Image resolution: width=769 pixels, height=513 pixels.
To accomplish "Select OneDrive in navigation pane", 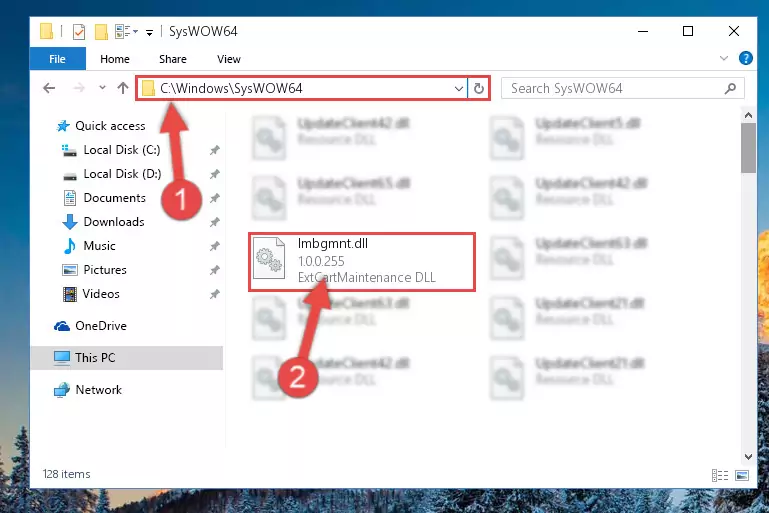I will pyautogui.click(x=101, y=326).
